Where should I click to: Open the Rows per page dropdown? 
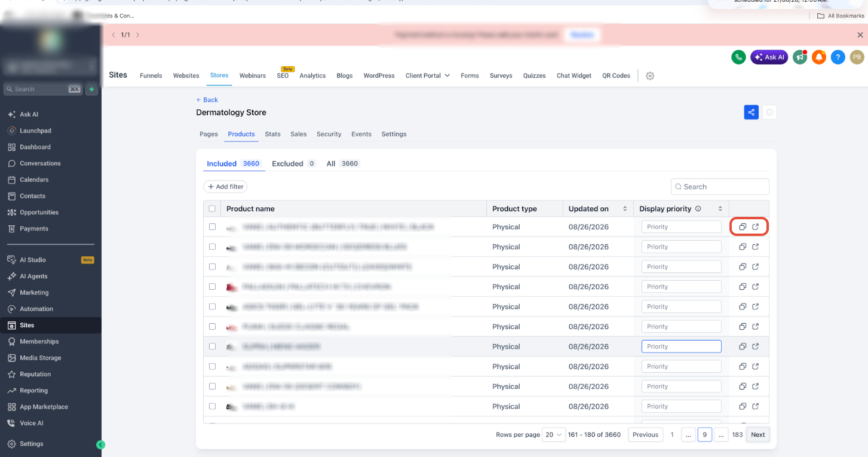(554, 435)
